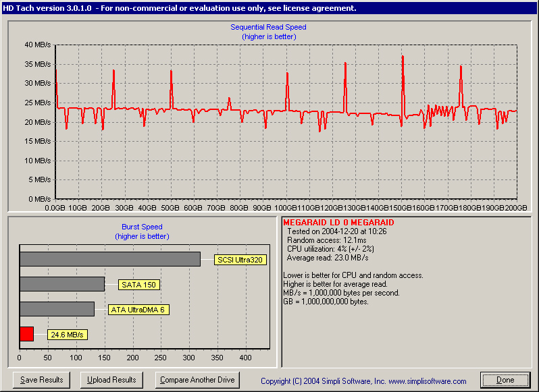
Task: Click the Burst Speed chart title
Action: click(142, 227)
